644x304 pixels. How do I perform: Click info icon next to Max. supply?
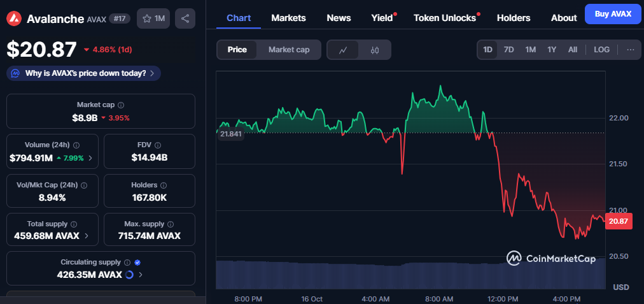171,224
